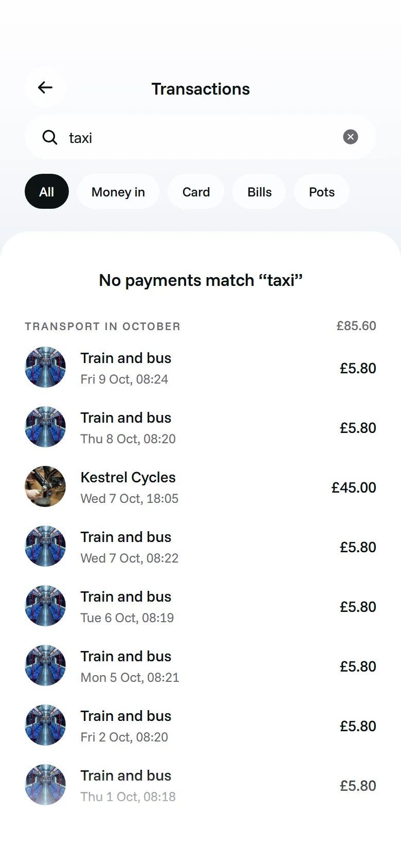Select Train and bus Wed 7 Oct icon
The height and width of the screenshot is (868, 401).
[x=45, y=546]
